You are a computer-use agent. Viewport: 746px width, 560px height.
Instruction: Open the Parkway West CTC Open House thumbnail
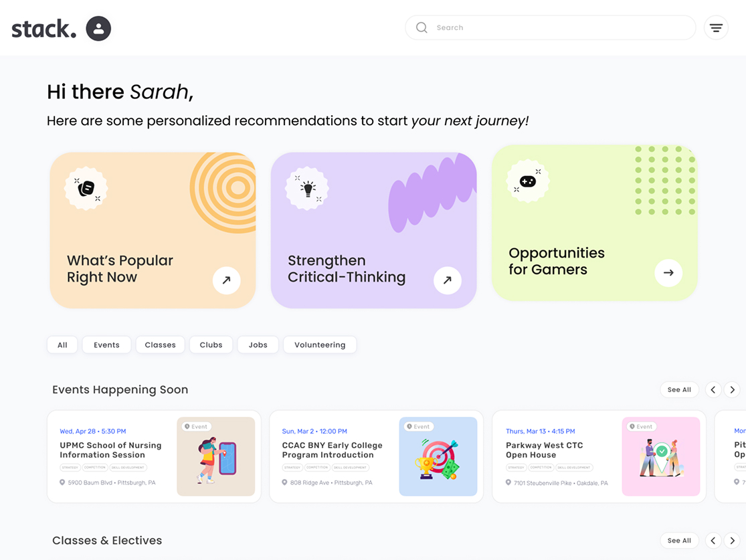coord(660,456)
